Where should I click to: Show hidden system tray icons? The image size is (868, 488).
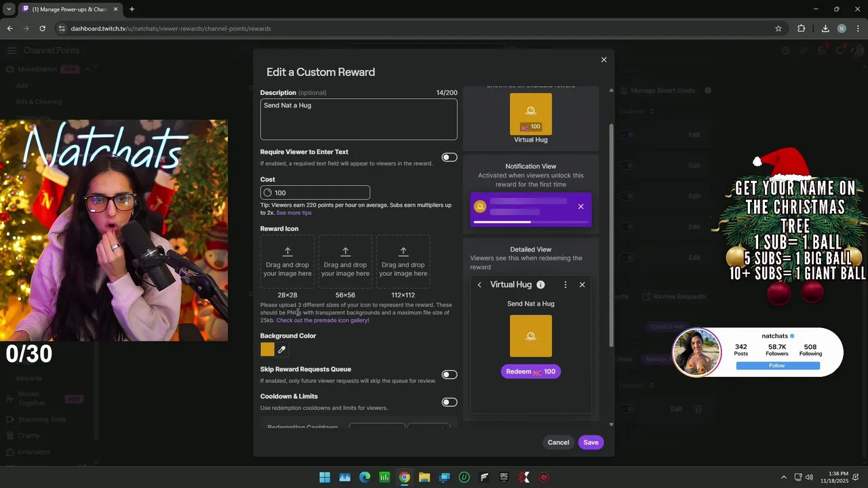point(784,477)
